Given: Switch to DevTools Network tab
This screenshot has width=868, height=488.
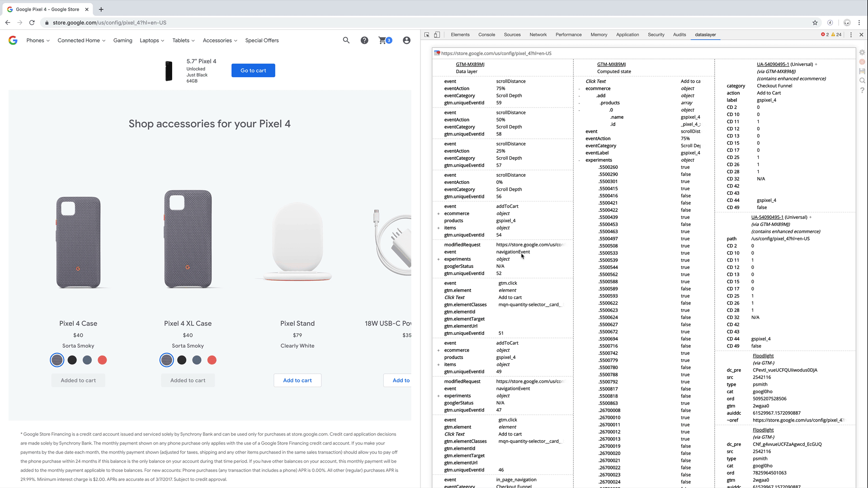Looking at the screenshot, I should tap(538, 35).
